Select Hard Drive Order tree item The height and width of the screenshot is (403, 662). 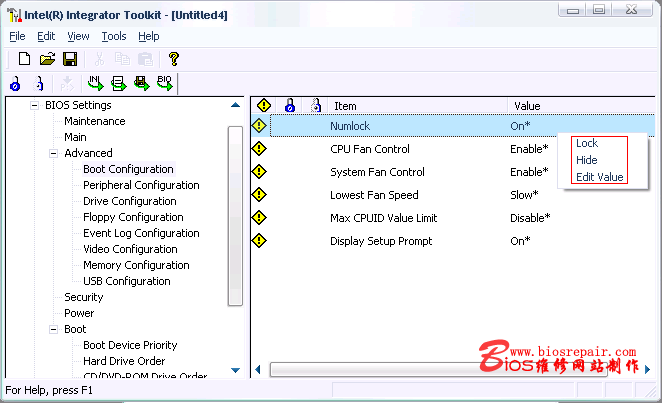[x=124, y=361]
